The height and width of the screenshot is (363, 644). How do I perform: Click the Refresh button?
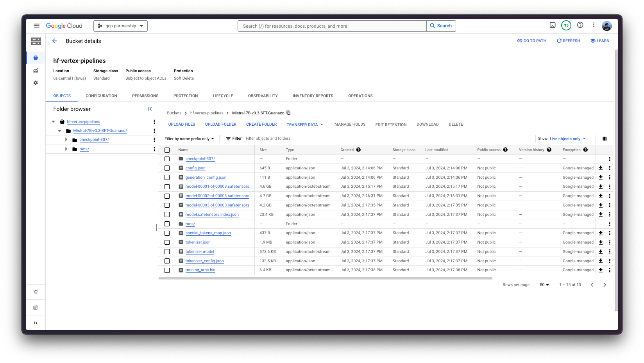(568, 41)
